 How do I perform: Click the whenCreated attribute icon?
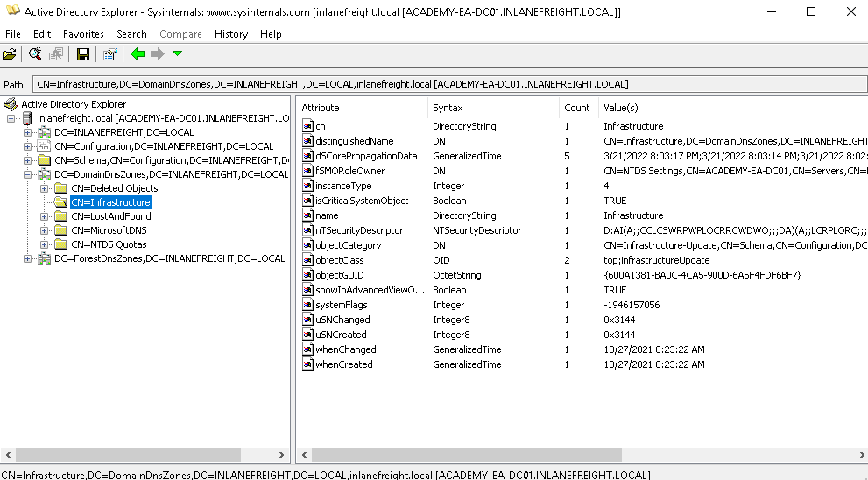click(307, 364)
